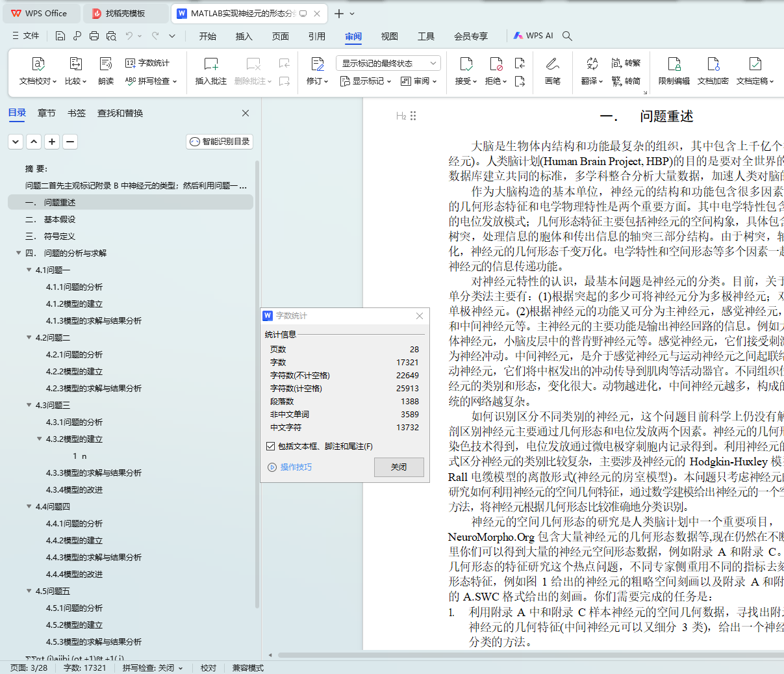Switch to 章节 tab in navigation pane
This screenshot has width=784, height=674.
click(47, 113)
